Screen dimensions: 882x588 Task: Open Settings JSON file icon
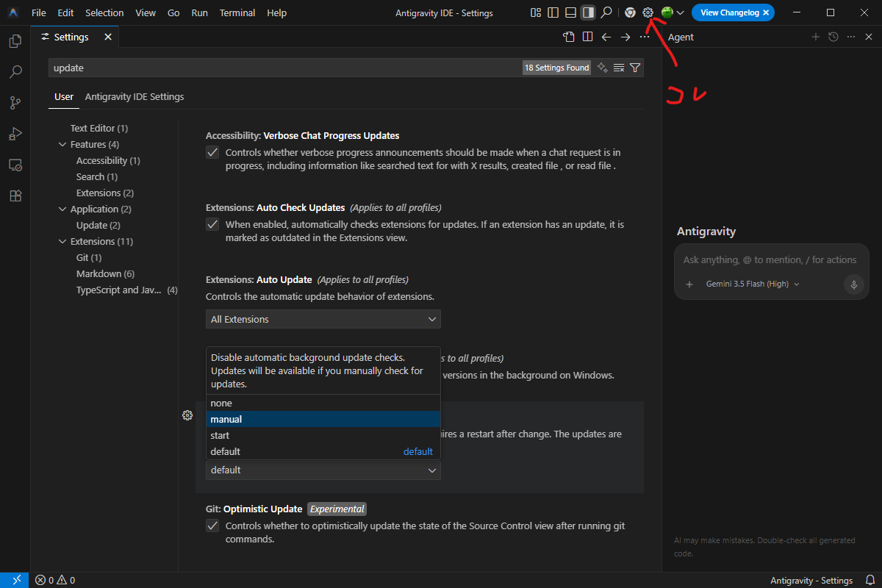pos(568,37)
